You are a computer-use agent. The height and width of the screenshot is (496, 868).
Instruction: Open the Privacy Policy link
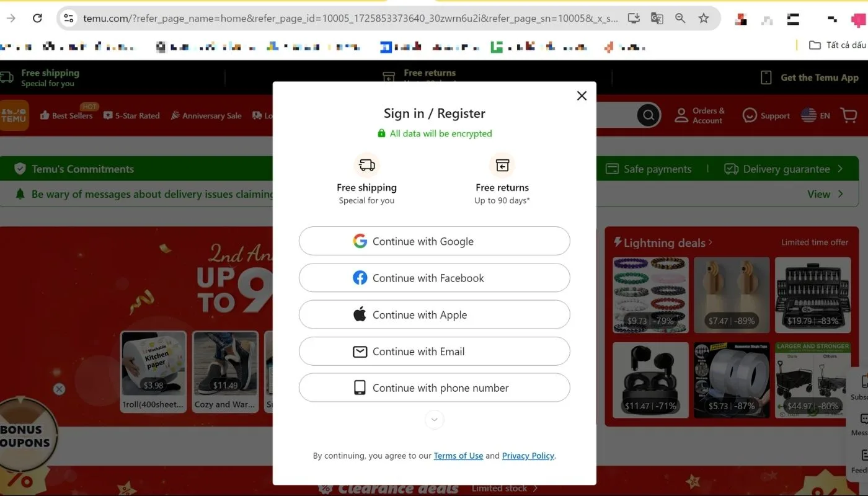click(x=528, y=456)
